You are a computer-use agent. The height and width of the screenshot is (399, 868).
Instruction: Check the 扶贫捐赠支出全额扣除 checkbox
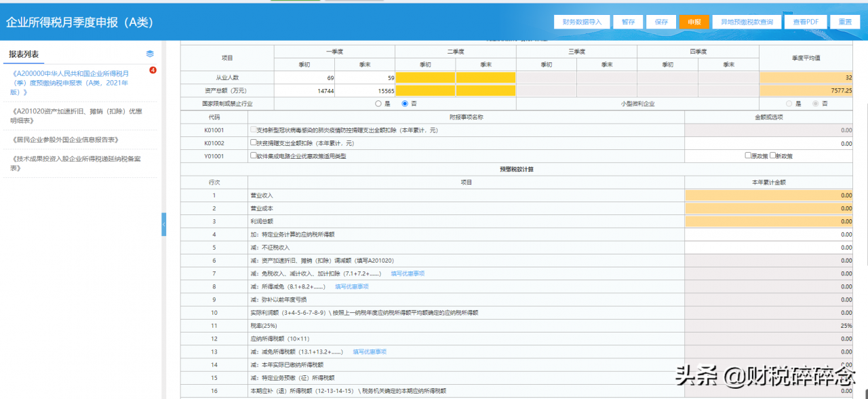point(254,143)
